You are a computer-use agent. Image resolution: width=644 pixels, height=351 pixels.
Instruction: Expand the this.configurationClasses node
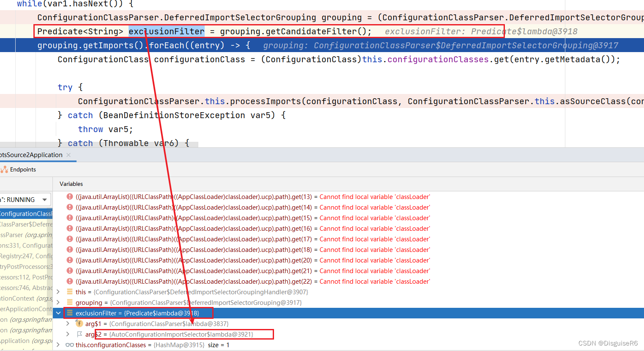58,345
